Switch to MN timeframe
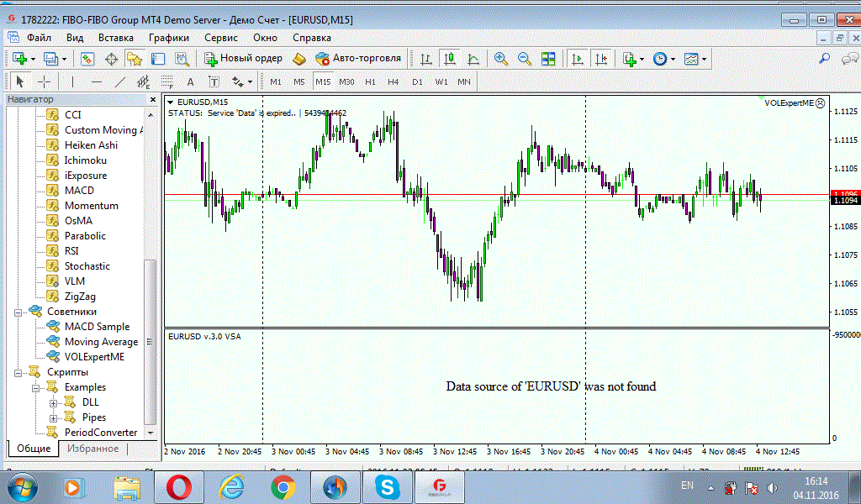Image resolution: width=861 pixels, height=504 pixels. coord(464,81)
